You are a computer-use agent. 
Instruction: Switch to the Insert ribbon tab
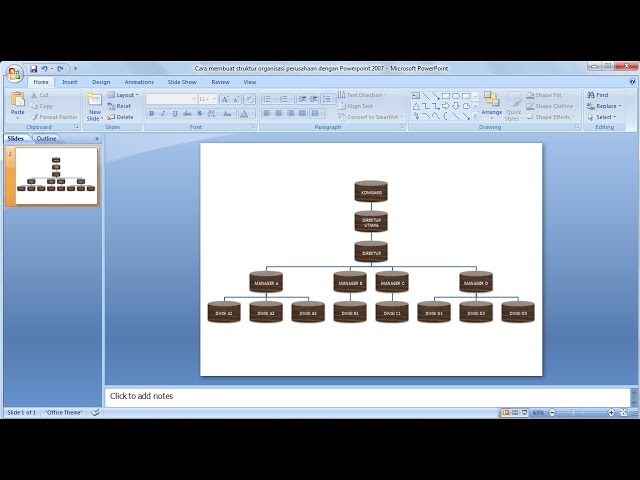pyautogui.click(x=70, y=82)
